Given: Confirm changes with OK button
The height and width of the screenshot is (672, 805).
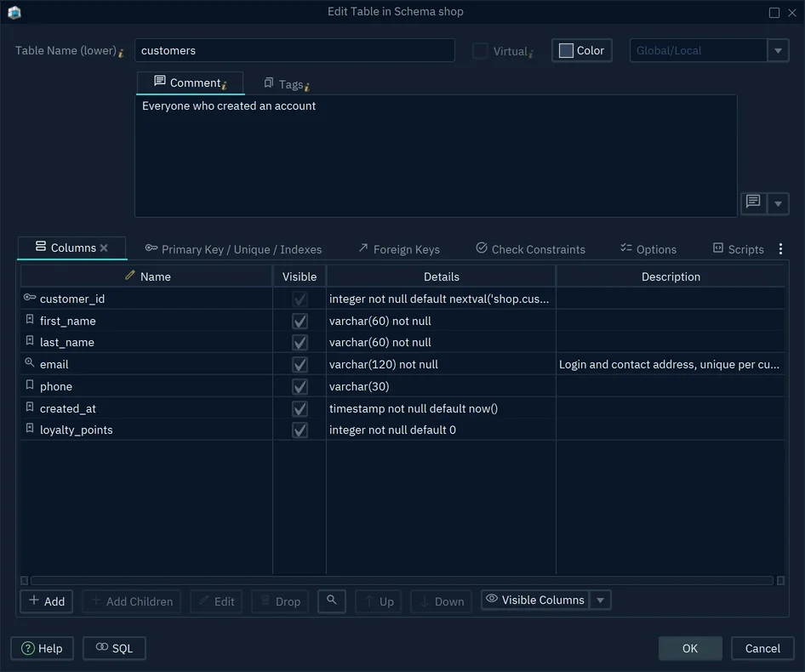Looking at the screenshot, I should pyautogui.click(x=690, y=648).
